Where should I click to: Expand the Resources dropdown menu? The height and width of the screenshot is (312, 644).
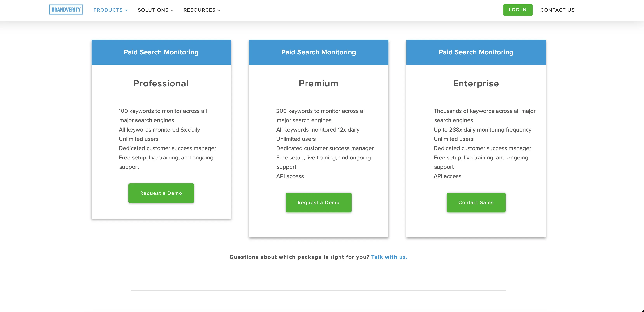pyautogui.click(x=202, y=10)
